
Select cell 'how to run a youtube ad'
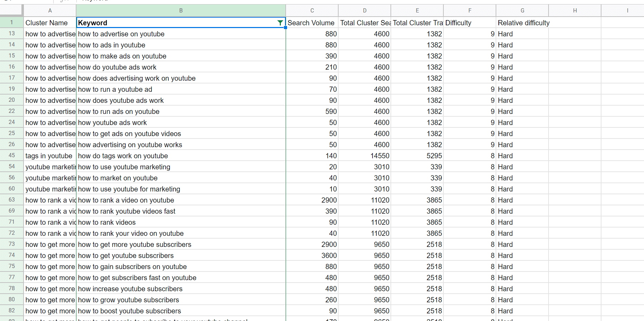pos(181,89)
